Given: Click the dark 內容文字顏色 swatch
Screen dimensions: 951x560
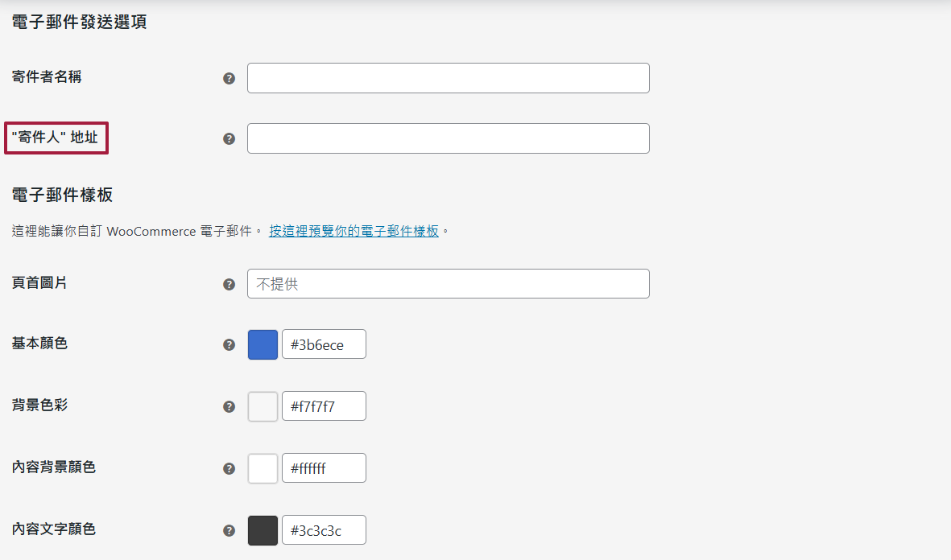Looking at the screenshot, I should point(262,529).
